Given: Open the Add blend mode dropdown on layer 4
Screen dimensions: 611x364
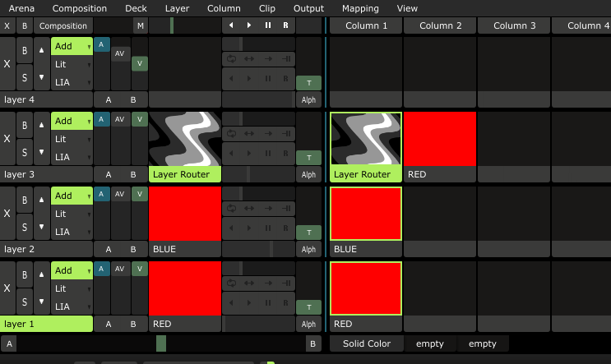Looking at the screenshot, I should 72,45.
